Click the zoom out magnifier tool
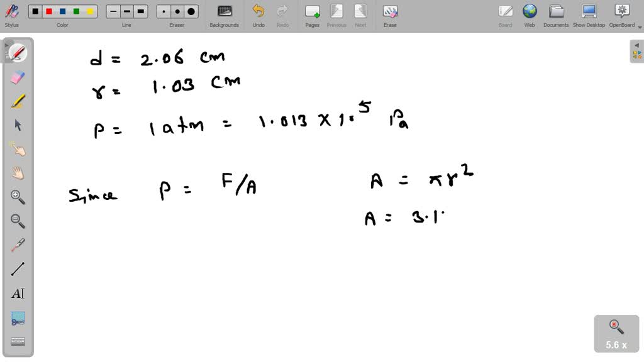 [x=18, y=221]
